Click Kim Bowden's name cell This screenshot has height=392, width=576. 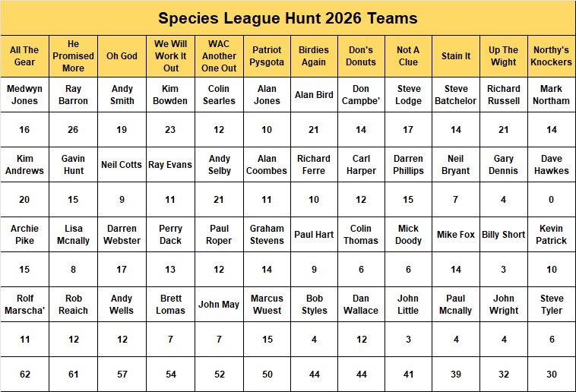pos(170,95)
